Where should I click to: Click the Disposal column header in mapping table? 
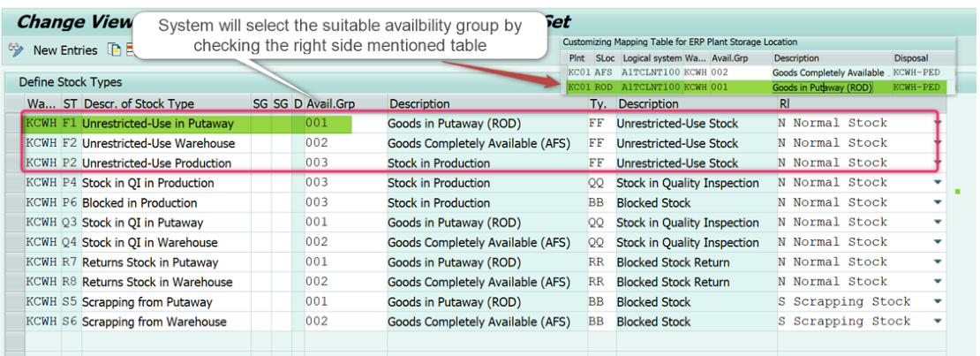point(911,57)
